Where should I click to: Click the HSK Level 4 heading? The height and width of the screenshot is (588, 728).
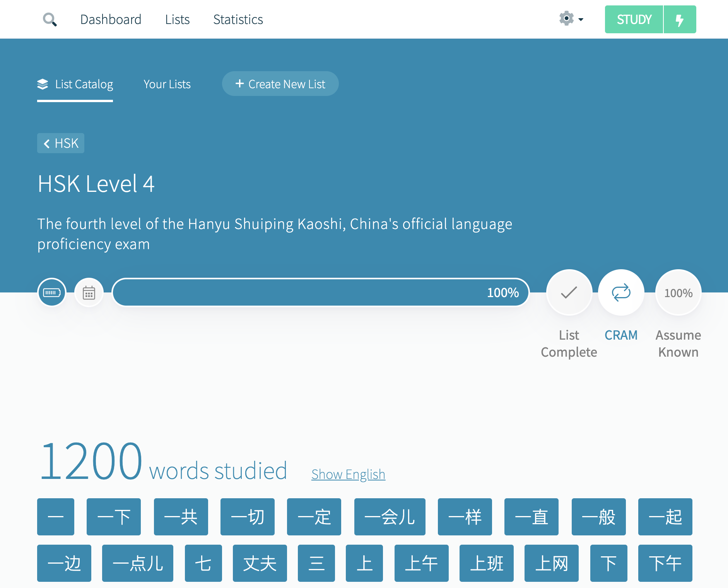(x=96, y=183)
